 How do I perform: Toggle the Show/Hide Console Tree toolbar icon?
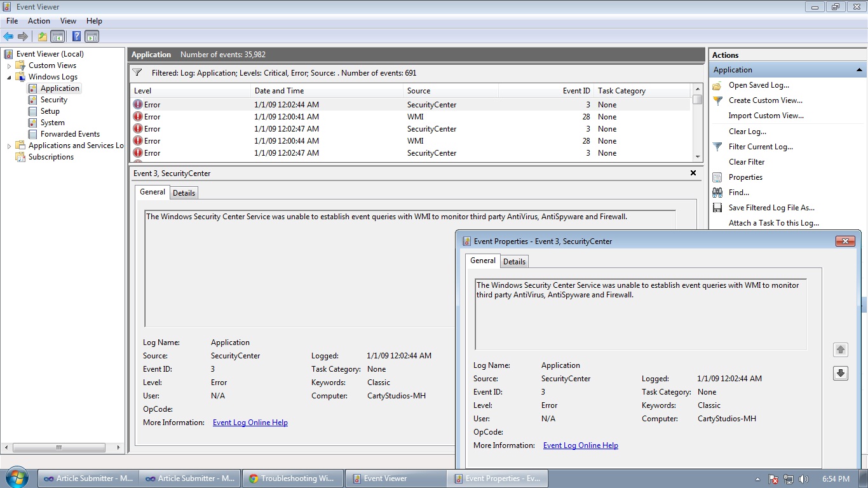click(x=58, y=36)
